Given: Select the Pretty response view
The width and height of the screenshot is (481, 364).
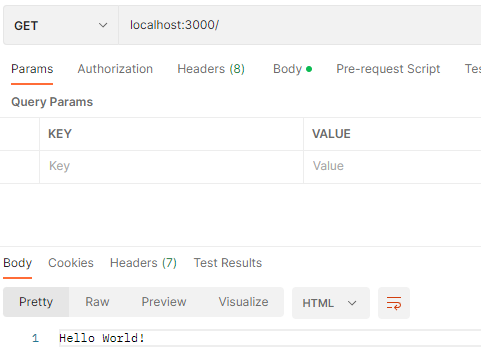Looking at the screenshot, I should coord(36,302).
